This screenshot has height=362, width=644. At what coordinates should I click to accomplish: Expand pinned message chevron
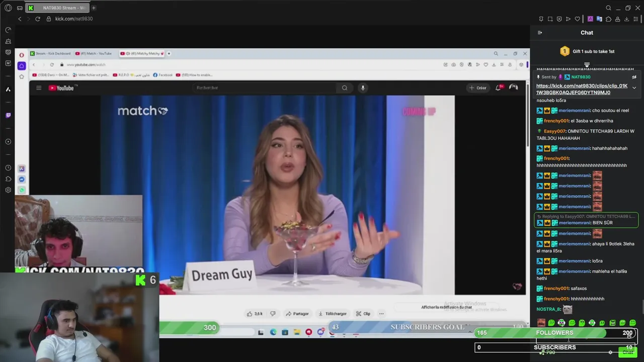(x=634, y=88)
